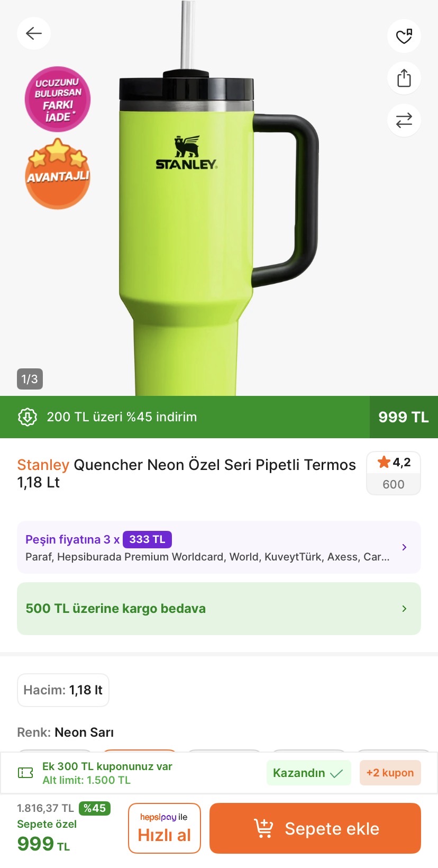
Task: Tap the coupon ticket icon
Action: pyautogui.click(x=25, y=773)
